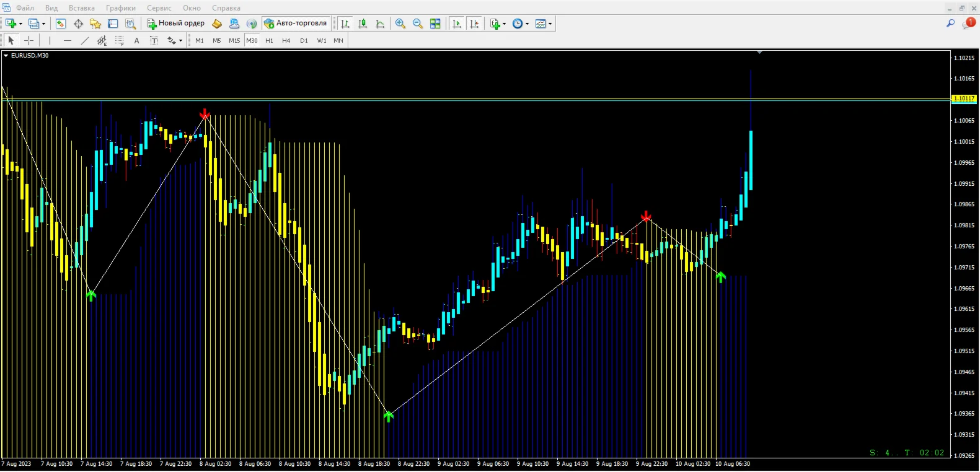Toggle chart shift from right border
Screen dimensions: 980x472
pos(474,24)
